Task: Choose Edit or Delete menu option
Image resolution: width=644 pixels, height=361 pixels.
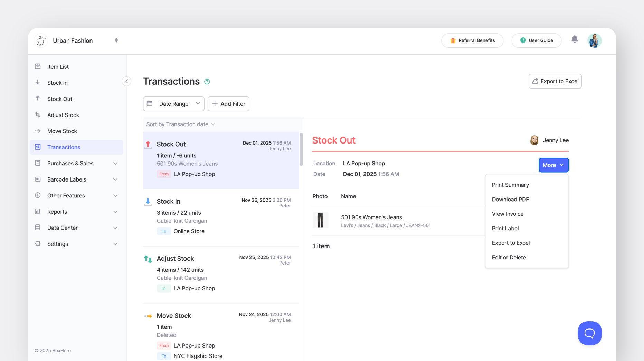Action: tap(509, 257)
